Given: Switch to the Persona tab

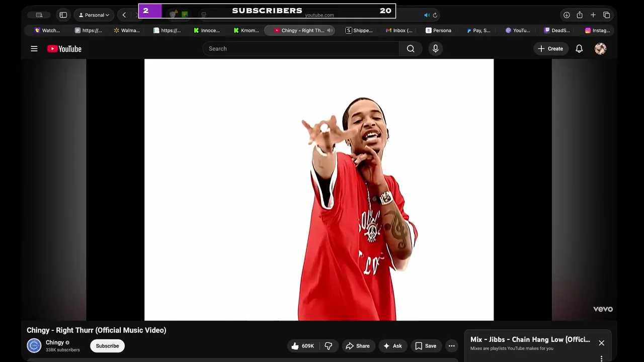Looking at the screenshot, I should [439, 31].
